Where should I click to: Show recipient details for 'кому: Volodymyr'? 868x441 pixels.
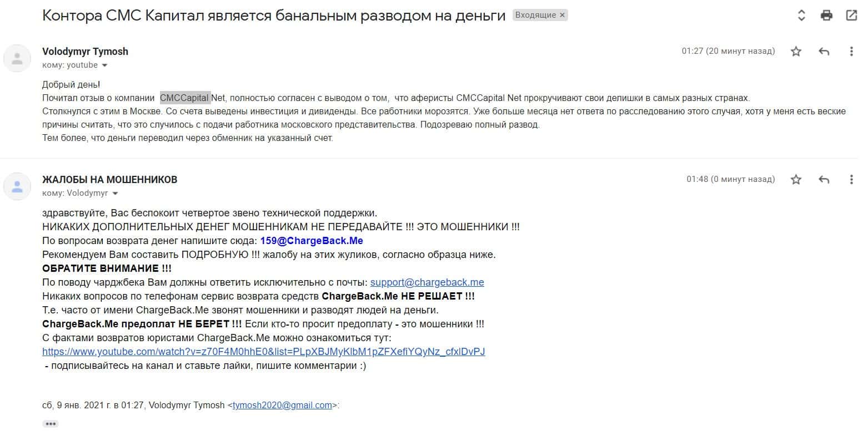click(115, 194)
